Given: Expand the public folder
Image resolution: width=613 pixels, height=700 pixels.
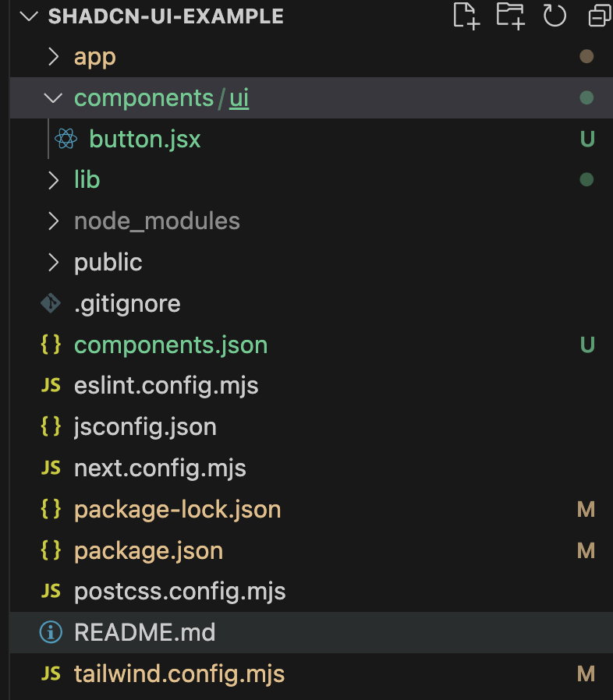Looking at the screenshot, I should (108, 263).
